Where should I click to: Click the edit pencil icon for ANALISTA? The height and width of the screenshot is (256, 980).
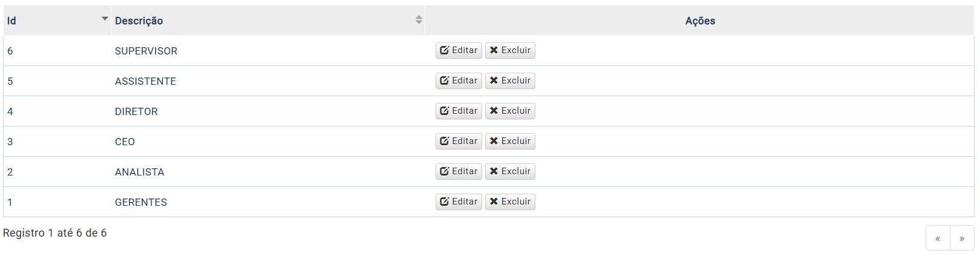[x=445, y=171]
